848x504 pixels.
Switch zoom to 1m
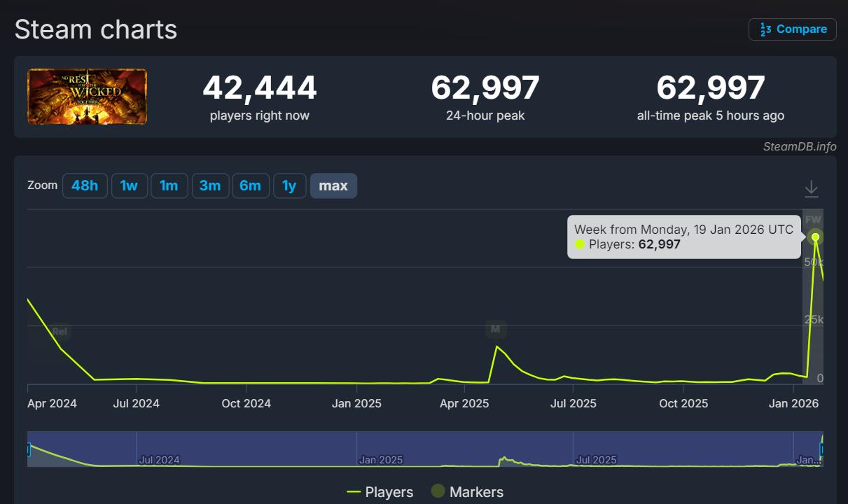click(x=169, y=185)
